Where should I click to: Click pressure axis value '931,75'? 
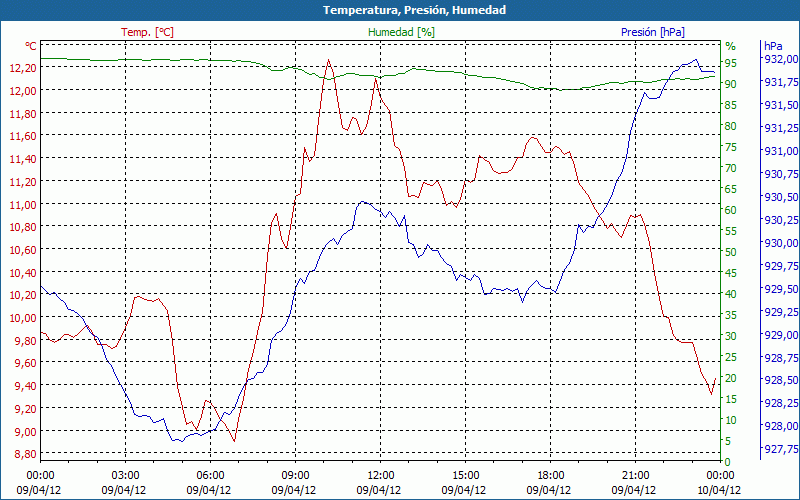point(779,82)
